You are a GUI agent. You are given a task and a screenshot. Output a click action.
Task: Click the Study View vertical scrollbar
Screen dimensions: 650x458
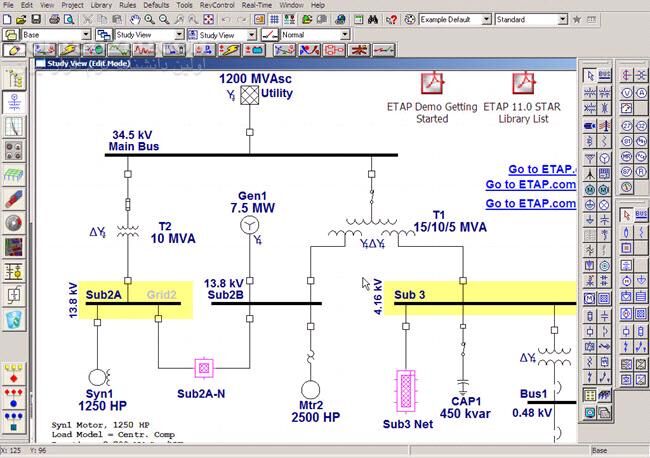(x=581, y=250)
